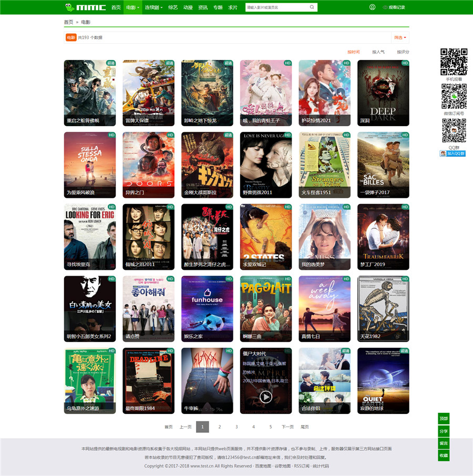This screenshot has height=476, width=473.
Task: Open the user account icon
Action: coord(372,7)
